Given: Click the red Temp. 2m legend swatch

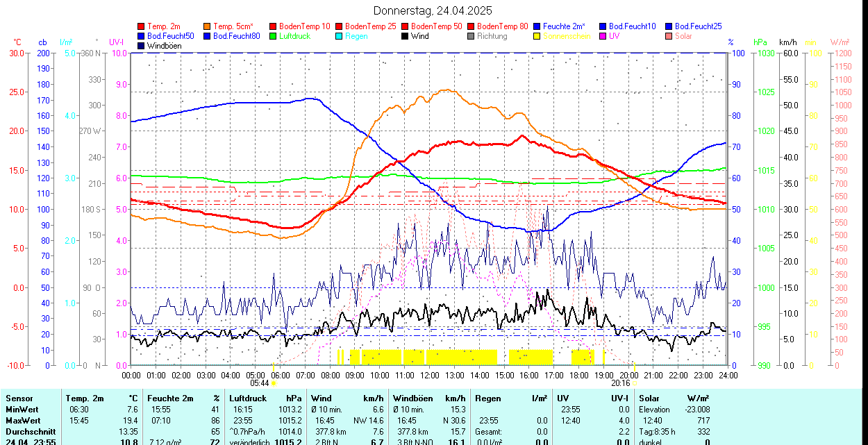Looking at the screenshot, I should coord(142,26).
